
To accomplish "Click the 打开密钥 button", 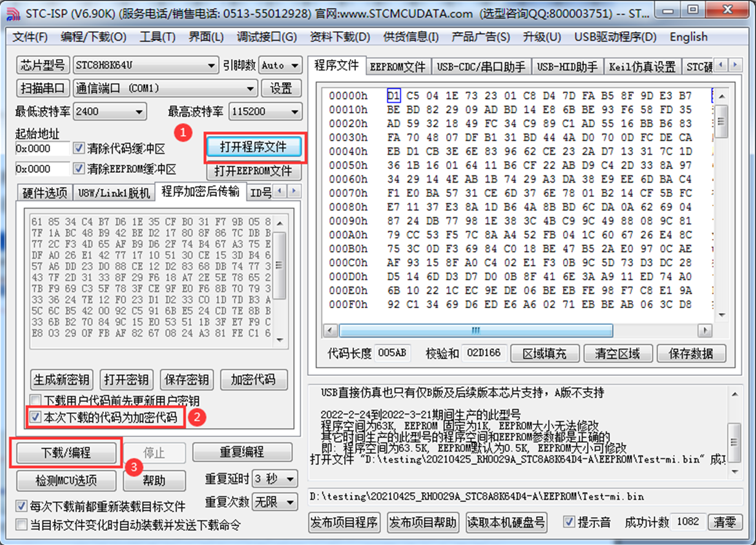I will [126, 380].
